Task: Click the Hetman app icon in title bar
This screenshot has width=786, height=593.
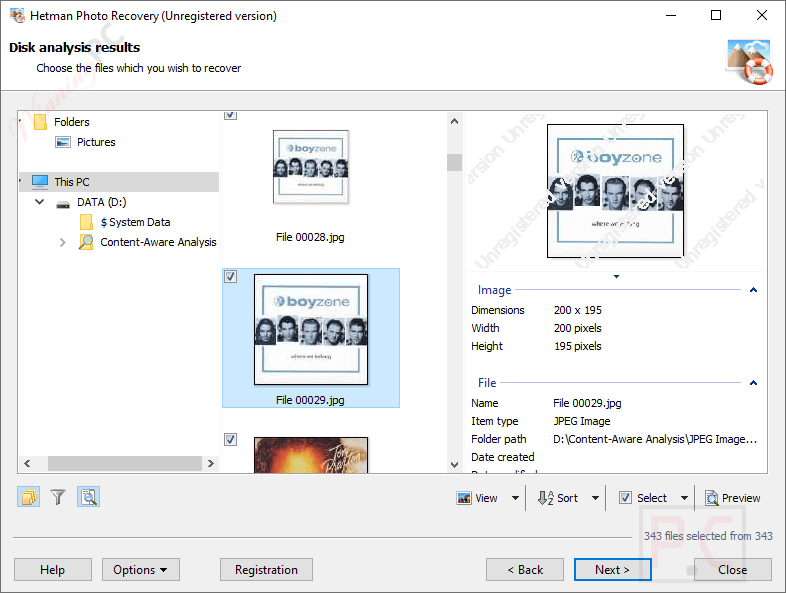Action: [17, 16]
